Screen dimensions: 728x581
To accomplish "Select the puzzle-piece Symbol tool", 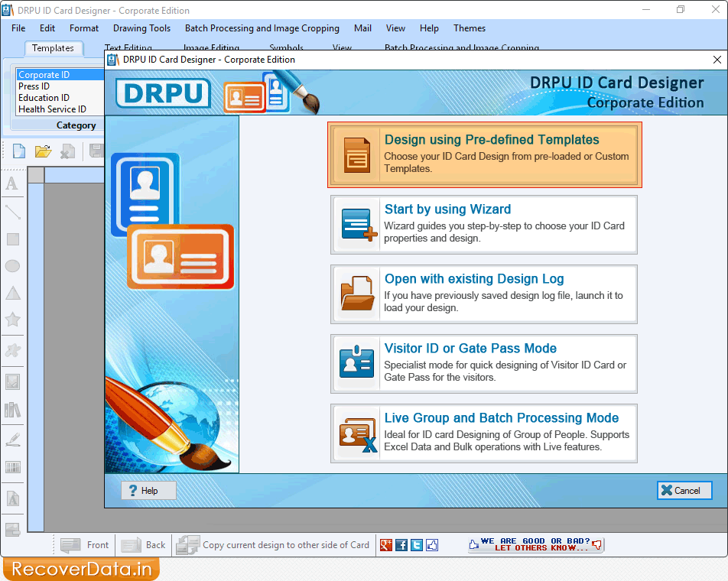I will tap(12, 350).
